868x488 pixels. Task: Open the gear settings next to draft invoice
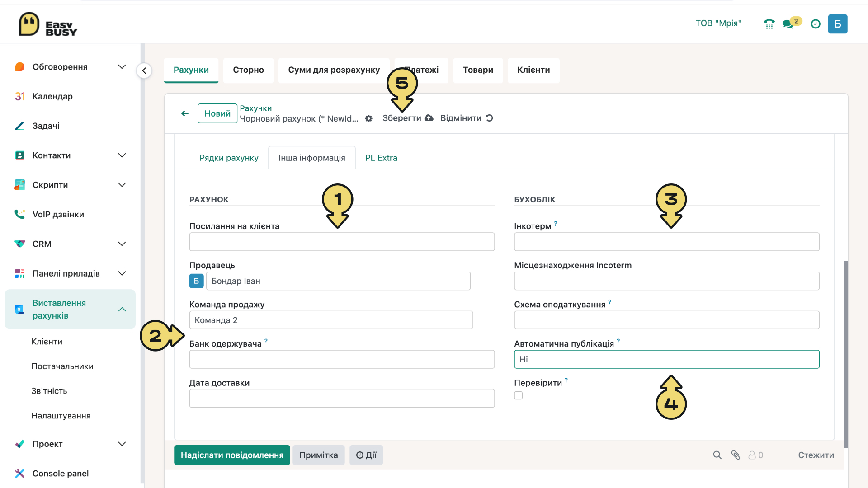coord(369,118)
